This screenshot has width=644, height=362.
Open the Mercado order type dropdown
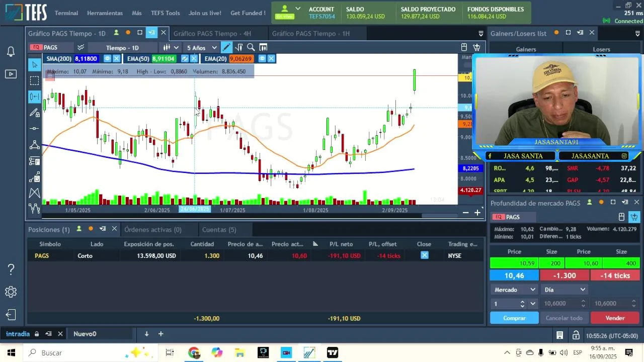(513, 290)
